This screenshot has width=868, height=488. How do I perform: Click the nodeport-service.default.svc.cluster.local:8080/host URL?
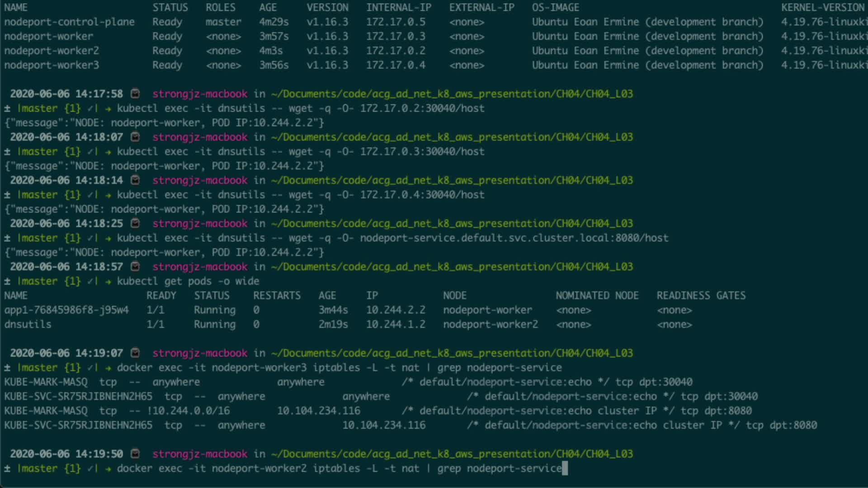(514, 238)
